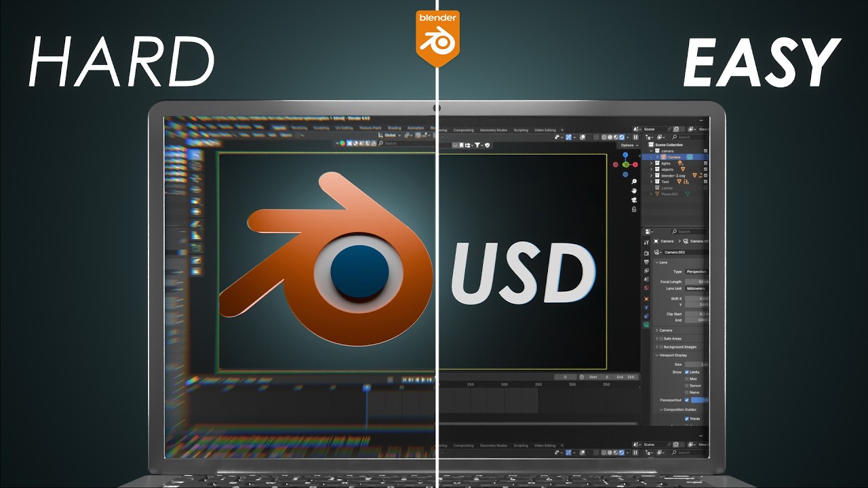Click the timeline Start frame field
This screenshot has width=868, height=488.
[x=599, y=377]
